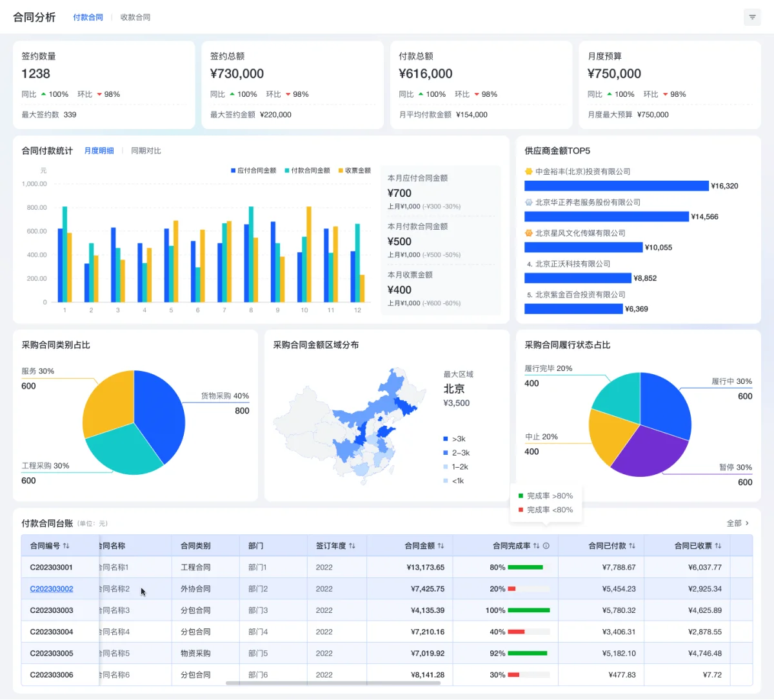Toggle the 应付合同金额 legend item
774x700 pixels.
tap(253, 170)
